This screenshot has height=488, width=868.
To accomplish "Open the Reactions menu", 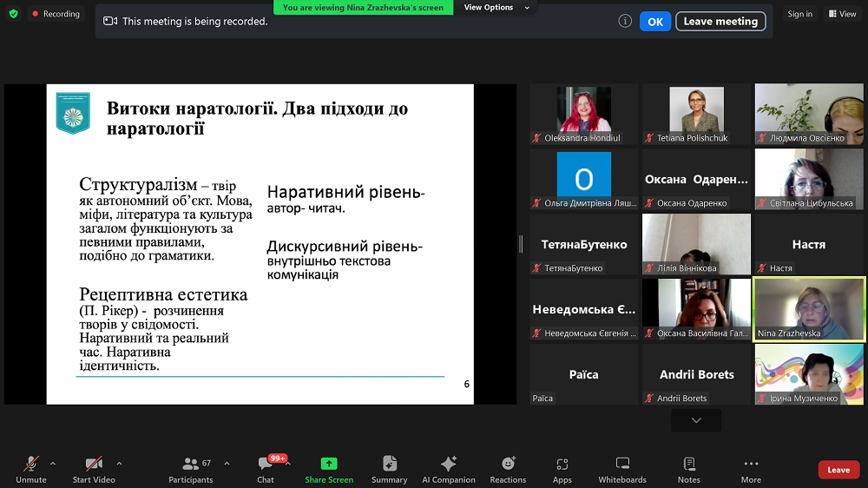I will point(508,469).
